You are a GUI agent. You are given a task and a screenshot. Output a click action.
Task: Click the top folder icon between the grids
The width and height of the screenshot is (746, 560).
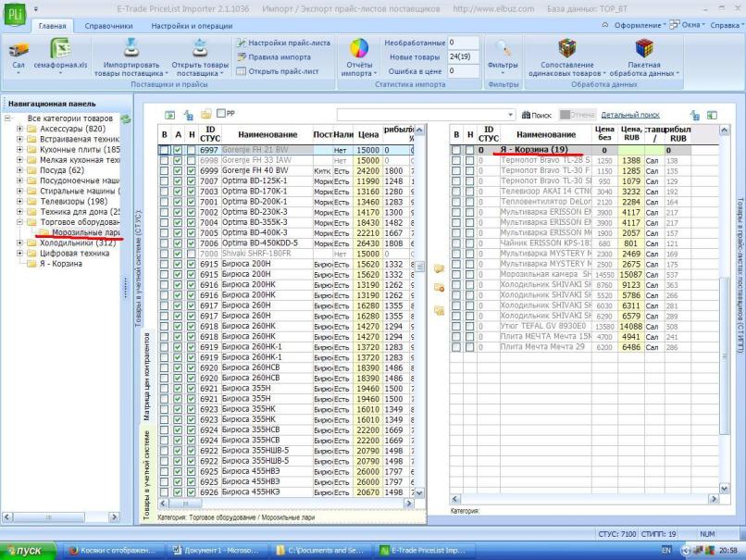(x=439, y=268)
